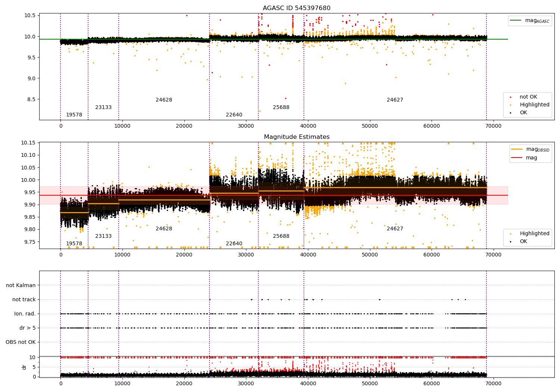Click OBSID label 24628 in Magnitude Estimates plot
This screenshot has height=392, width=560.
tap(164, 228)
